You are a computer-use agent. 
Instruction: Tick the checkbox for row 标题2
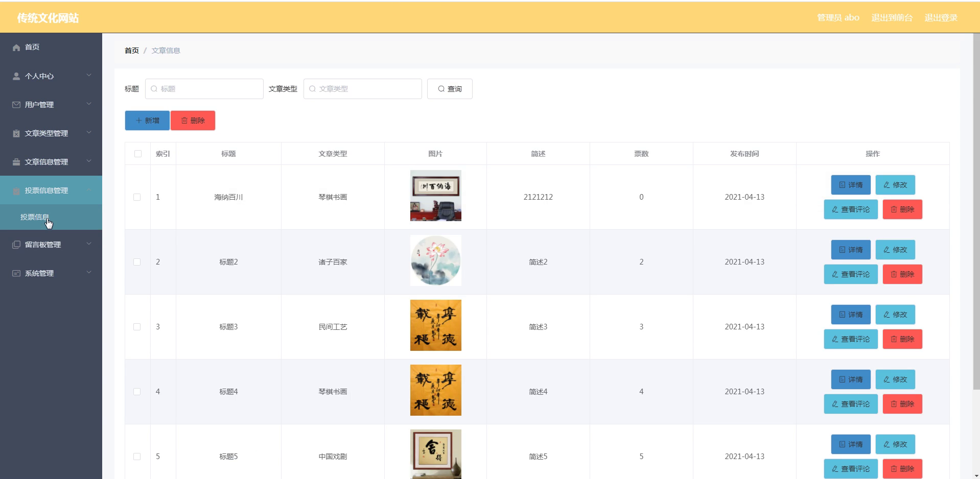click(x=137, y=262)
